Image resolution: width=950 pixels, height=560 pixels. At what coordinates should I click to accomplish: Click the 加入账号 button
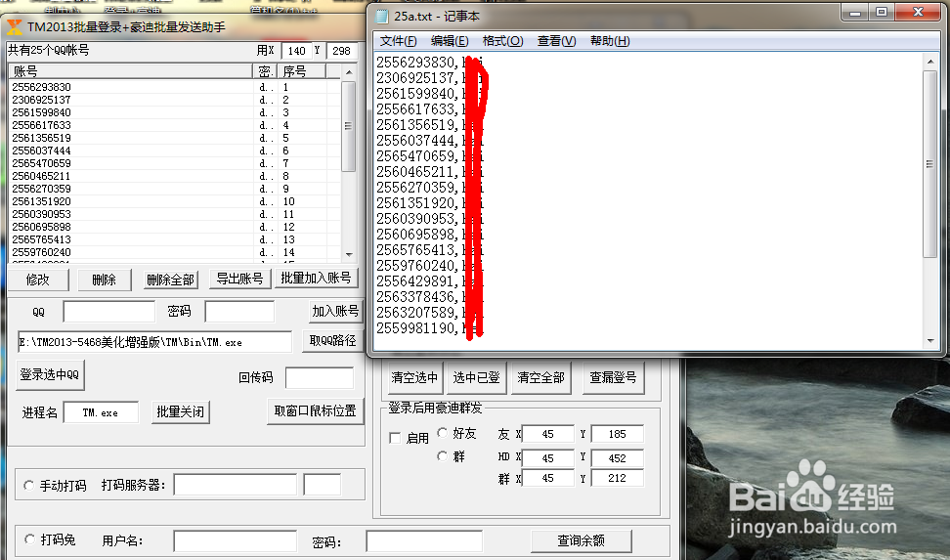pos(335,312)
